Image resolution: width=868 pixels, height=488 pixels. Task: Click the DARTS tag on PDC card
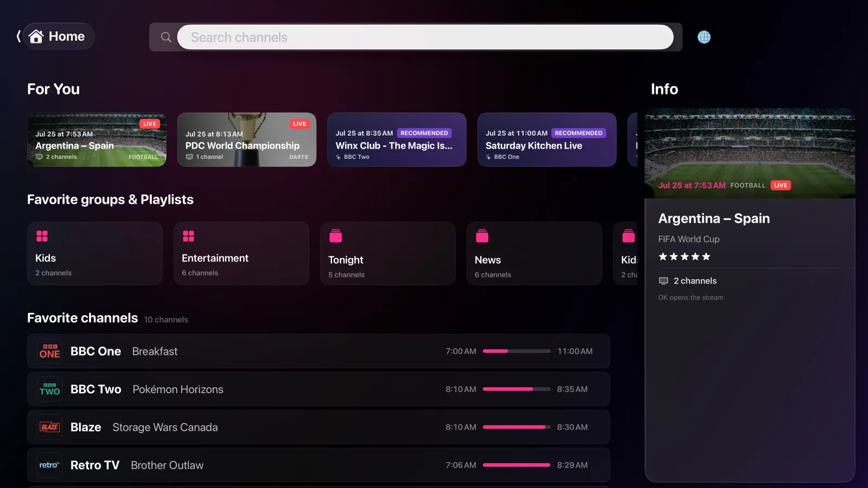pos(298,157)
